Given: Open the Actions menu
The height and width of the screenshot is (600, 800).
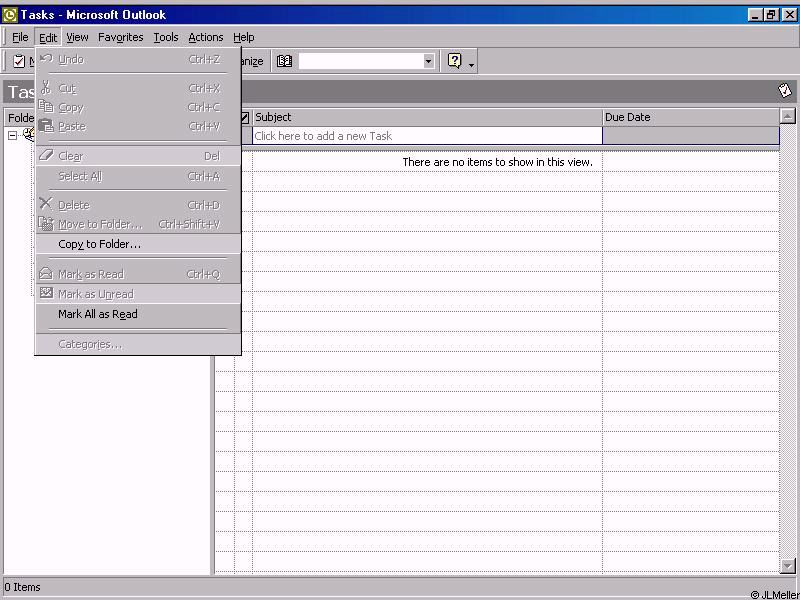Looking at the screenshot, I should 206,37.
